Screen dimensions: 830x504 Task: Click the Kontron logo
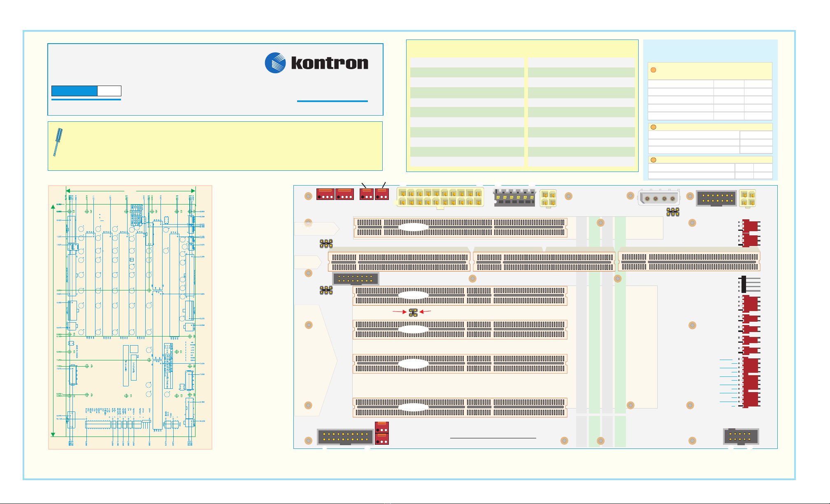(316, 63)
